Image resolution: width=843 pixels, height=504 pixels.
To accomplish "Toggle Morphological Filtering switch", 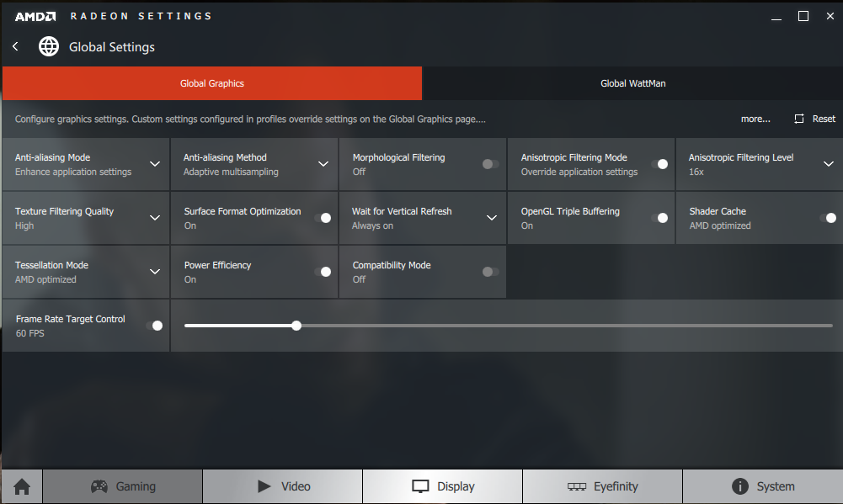I will pos(490,164).
